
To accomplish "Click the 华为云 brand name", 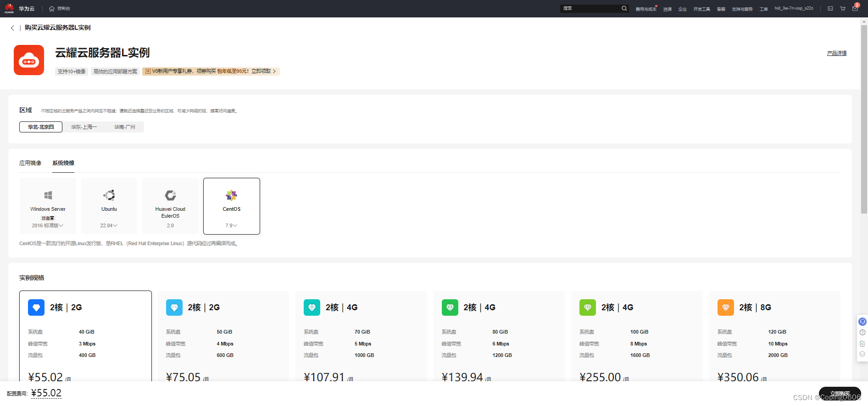I will tap(27, 9).
